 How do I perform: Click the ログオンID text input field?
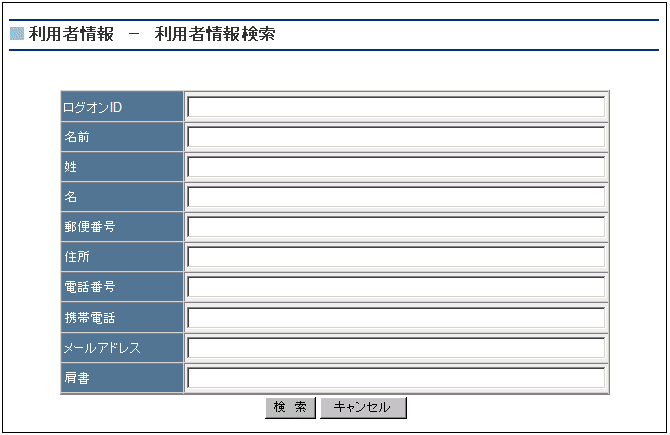pos(396,107)
